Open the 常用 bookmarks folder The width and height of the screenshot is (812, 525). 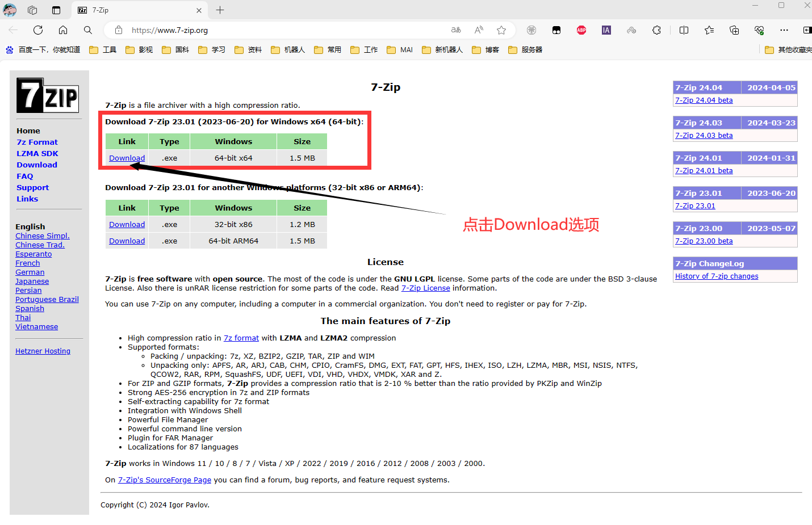(328, 50)
